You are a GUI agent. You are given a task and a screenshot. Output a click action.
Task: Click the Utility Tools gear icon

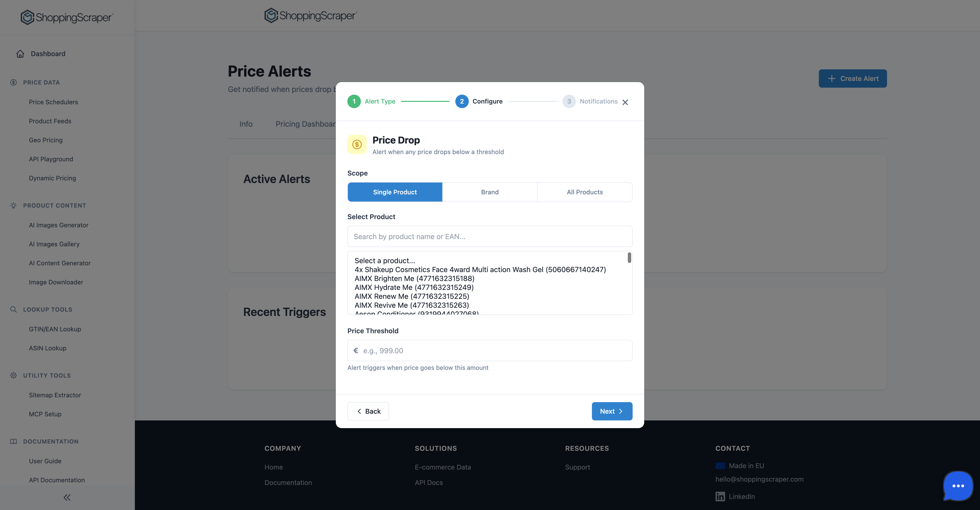pos(13,375)
